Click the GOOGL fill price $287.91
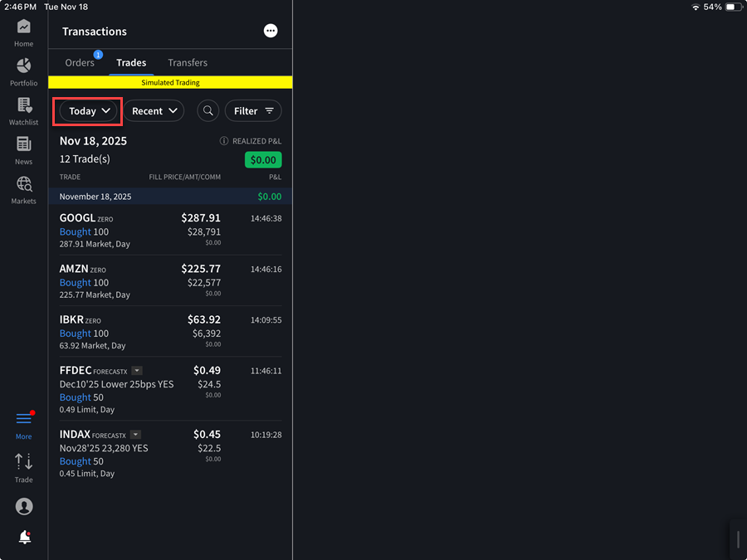747x560 pixels. click(201, 218)
